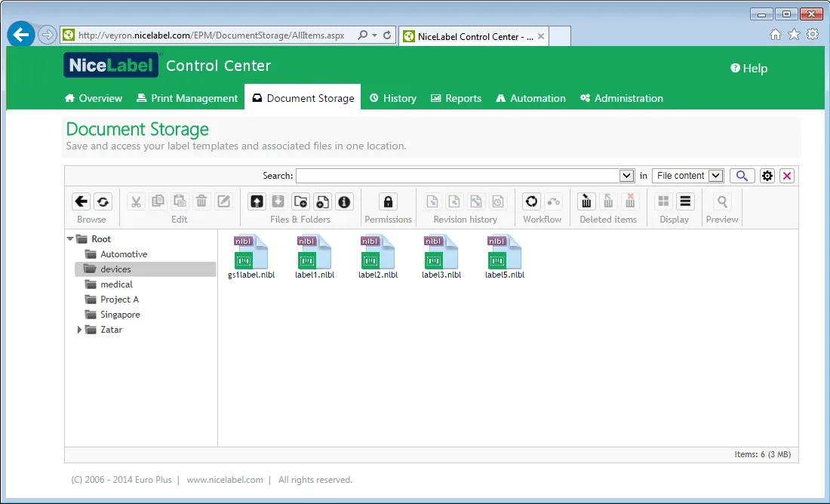830x504 pixels.
Task: Open the Reports tab
Action: 456,98
